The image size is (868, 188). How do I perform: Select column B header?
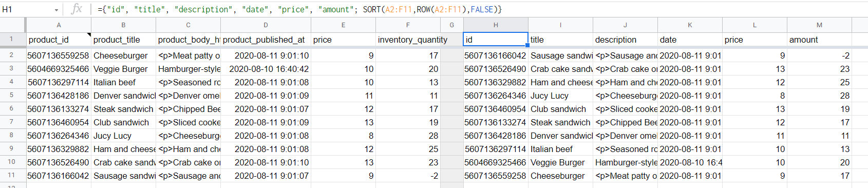pyautogui.click(x=123, y=25)
